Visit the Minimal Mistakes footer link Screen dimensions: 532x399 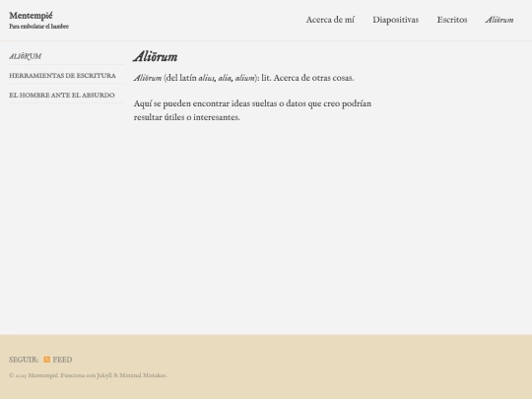[x=143, y=375]
